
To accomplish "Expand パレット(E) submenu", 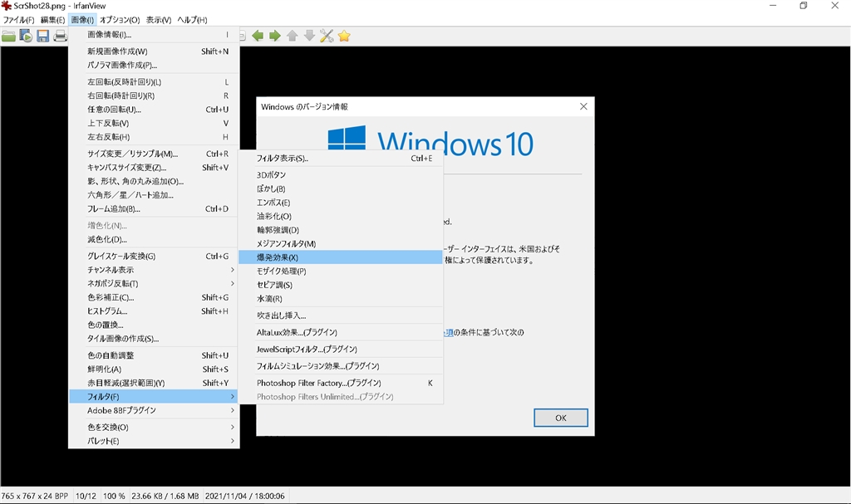I will point(154,441).
